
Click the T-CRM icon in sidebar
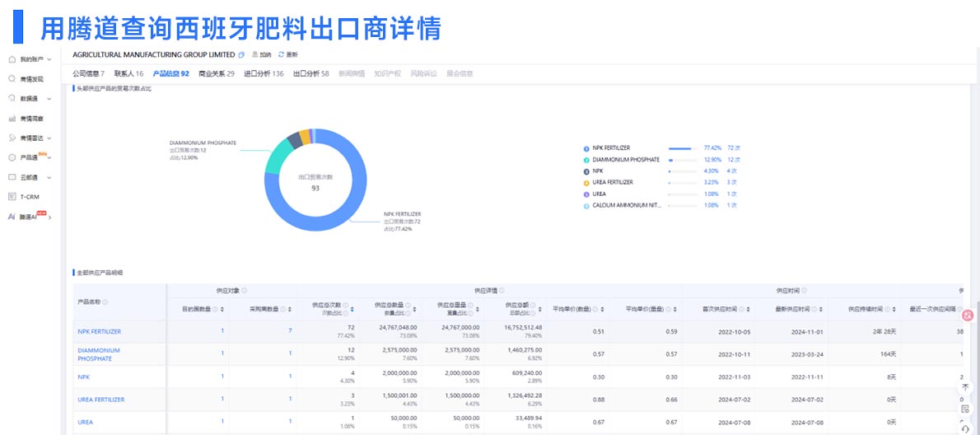pos(12,196)
